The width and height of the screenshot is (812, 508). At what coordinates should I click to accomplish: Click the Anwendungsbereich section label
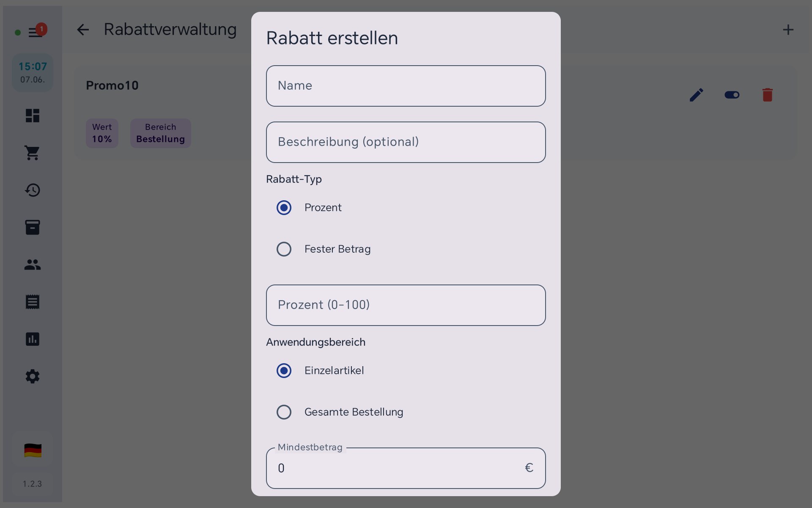pos(315,342)
